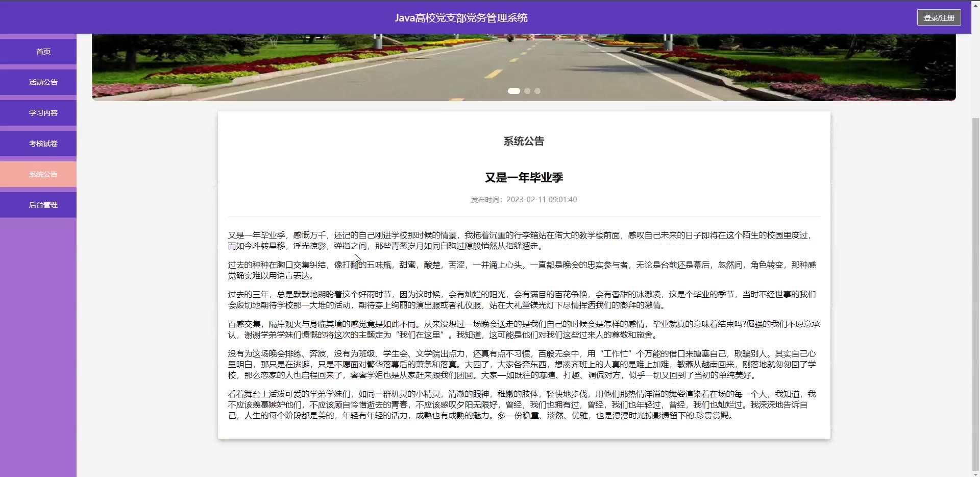The width and height of the screenshot is (980, 477).
Task: Open the 首页 sidebar item
Action: point(38,52)
